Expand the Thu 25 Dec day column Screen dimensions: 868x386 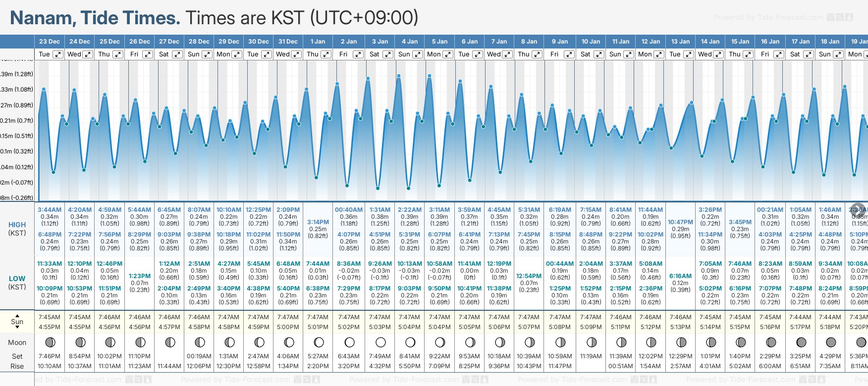[118, 54]
